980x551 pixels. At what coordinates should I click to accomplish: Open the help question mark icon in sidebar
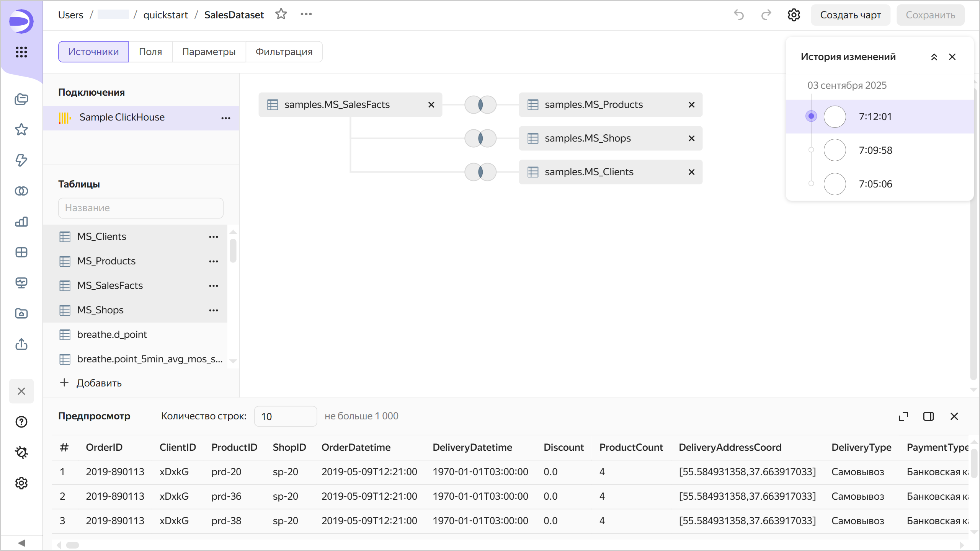21,422
